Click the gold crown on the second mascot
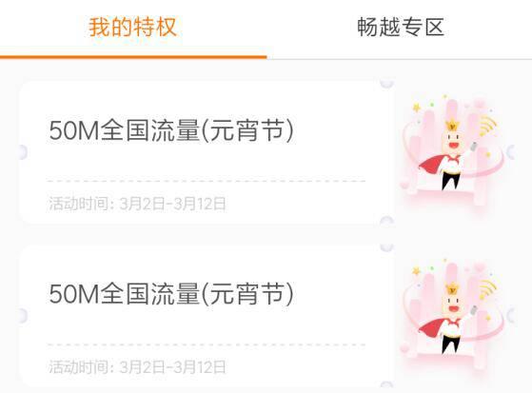The image size is (532, 393). 453,289
